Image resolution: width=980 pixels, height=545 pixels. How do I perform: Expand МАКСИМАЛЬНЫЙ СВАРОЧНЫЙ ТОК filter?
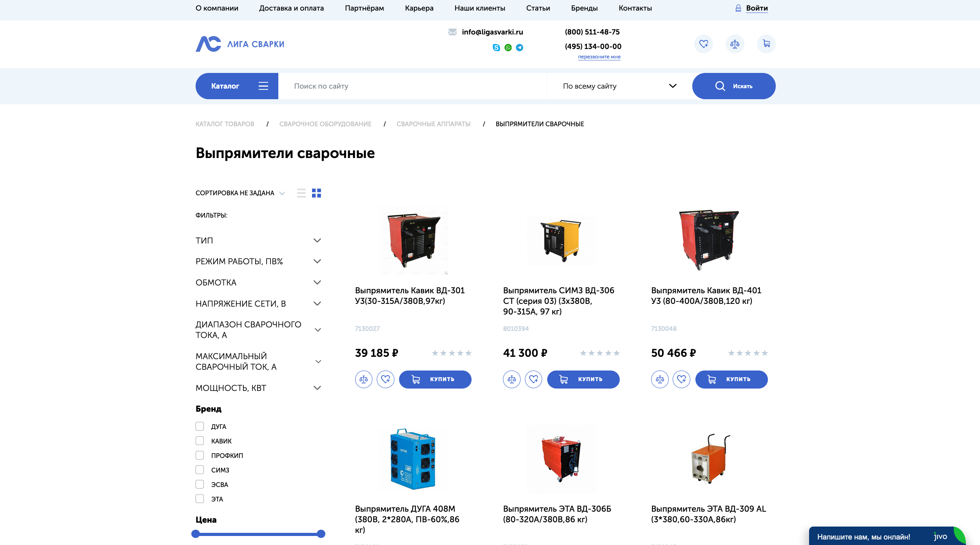258,362
